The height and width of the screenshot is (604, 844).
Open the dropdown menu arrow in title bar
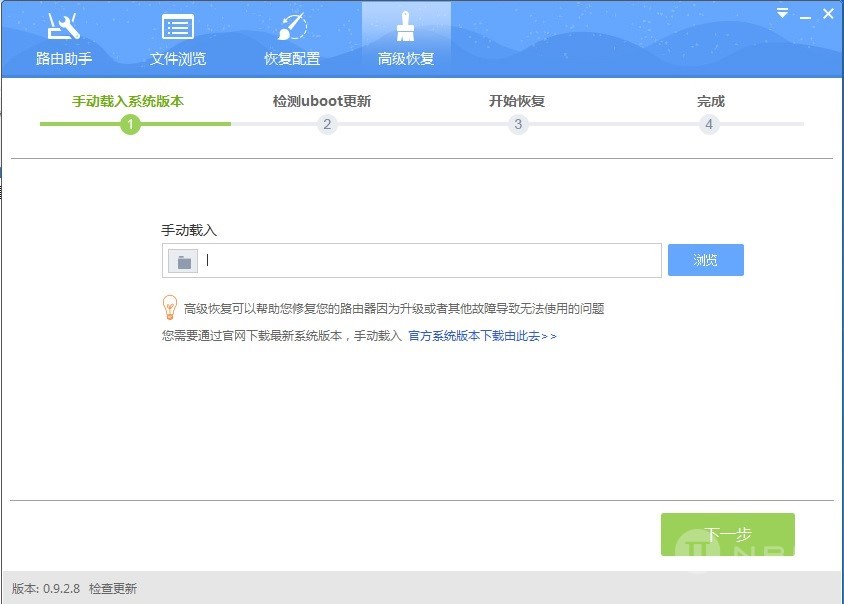click(x=783, y=13)
